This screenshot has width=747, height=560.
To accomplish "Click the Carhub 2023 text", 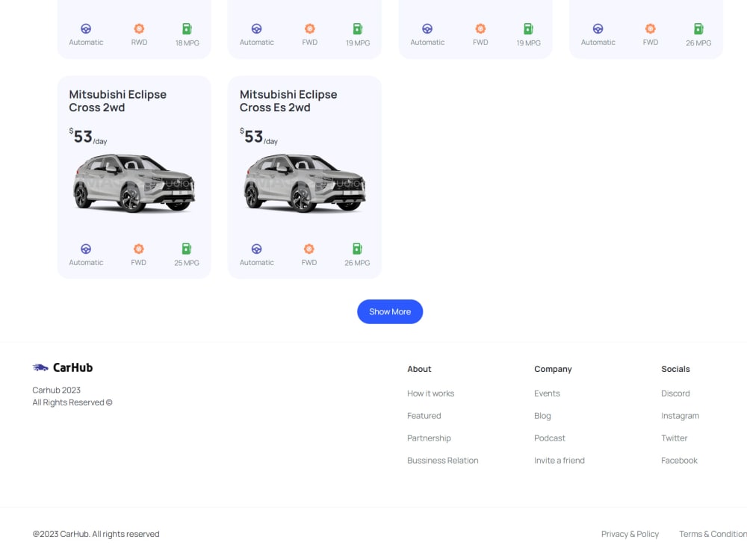I will pos(56,390).
